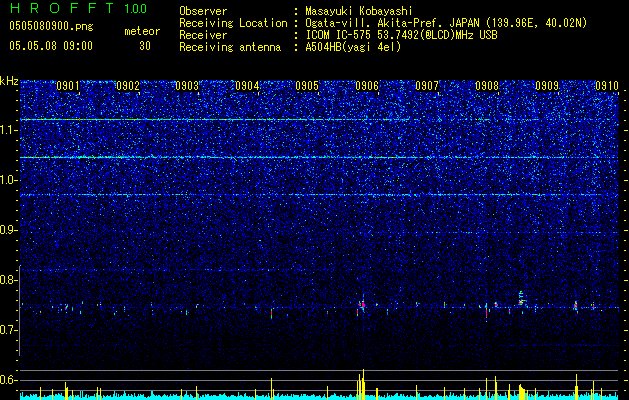Click the 0902 time marker
Screen dimensions: 629x400
127,86
